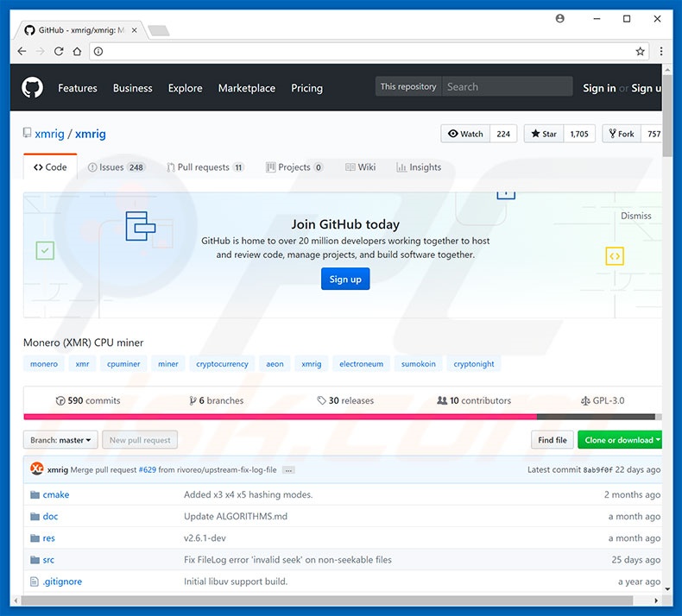This screenshot has width=682, height=616.
Task: Select the electroneum topic tag
Action: (x=362, y=364)
